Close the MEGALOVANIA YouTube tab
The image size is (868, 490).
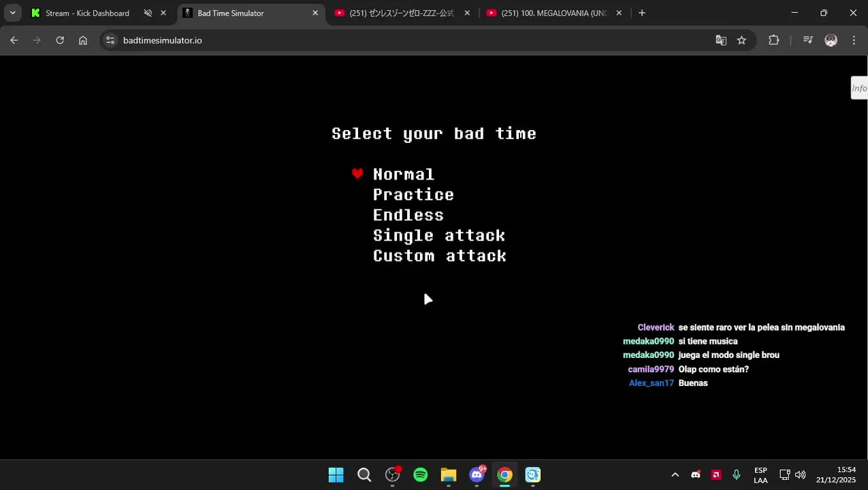pos(619,13)
